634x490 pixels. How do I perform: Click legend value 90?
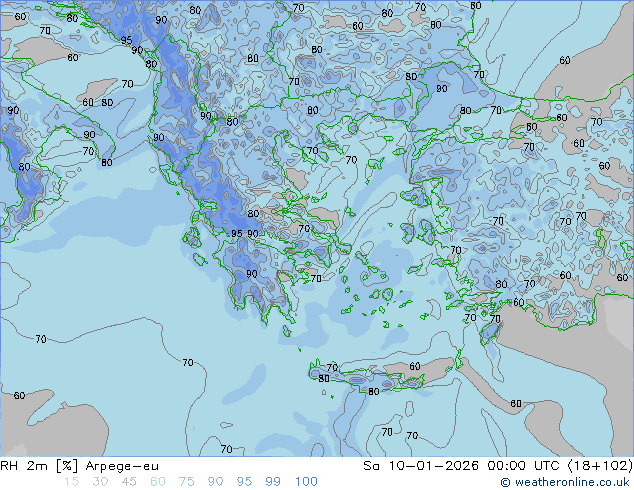pyautogui.click(x=215, y=482)
